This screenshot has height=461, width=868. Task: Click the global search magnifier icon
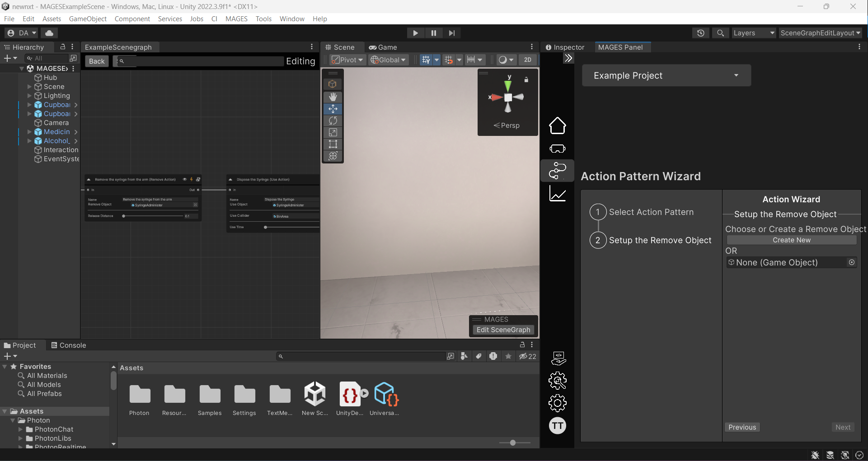point(720,33)
